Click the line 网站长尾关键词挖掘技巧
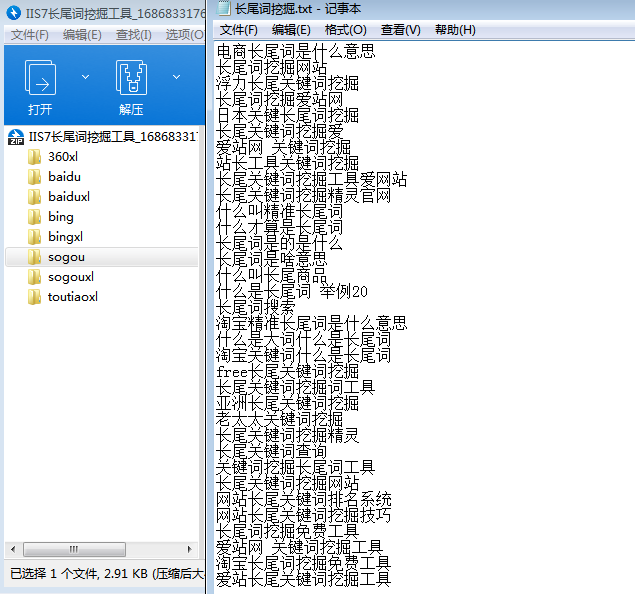The width and height of the screenshot is (635, 594). pos(303,515)
